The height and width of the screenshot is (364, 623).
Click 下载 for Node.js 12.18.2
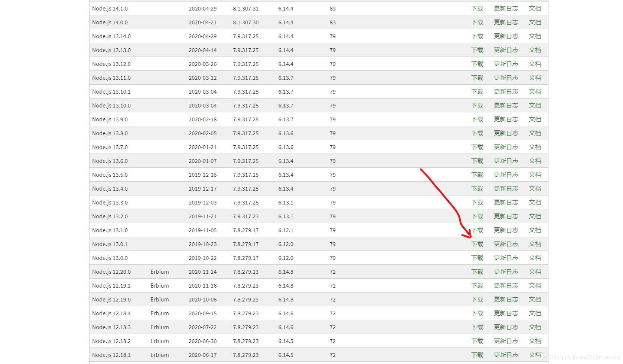pyautogui.click(x=477, y=341)
